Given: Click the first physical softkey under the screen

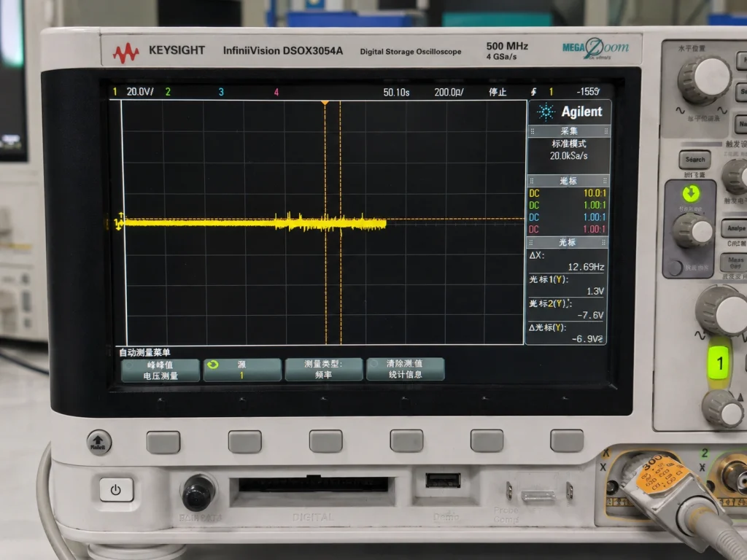Looking at the screenshot, I should (x=163, y=443).
